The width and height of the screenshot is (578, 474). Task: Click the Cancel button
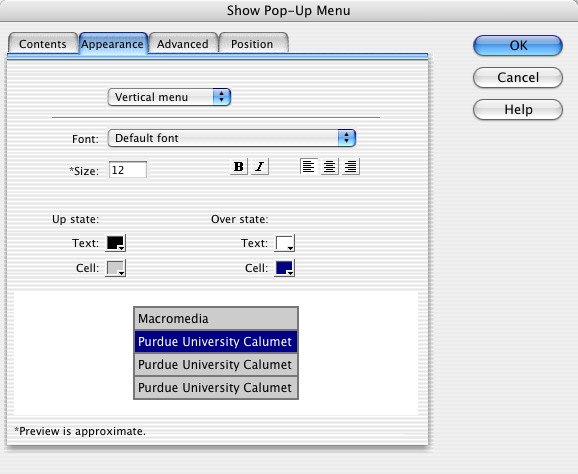tap(518, 77)
